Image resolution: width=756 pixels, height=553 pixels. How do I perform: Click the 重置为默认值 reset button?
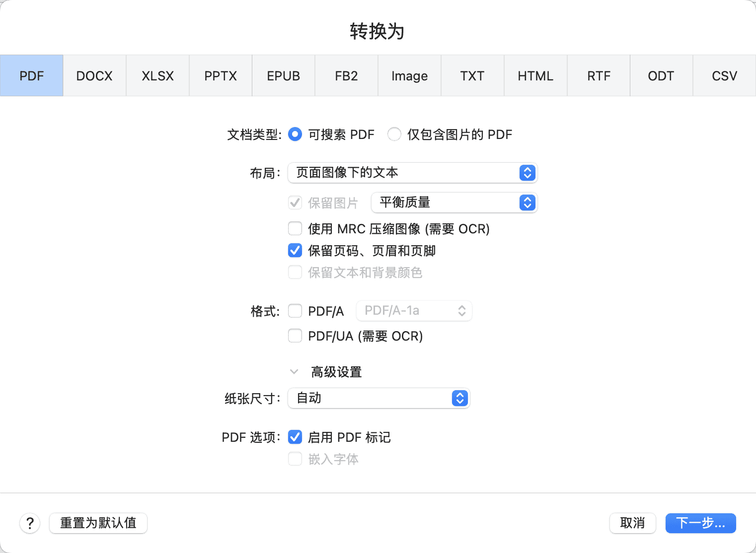[x=98, y=523]
